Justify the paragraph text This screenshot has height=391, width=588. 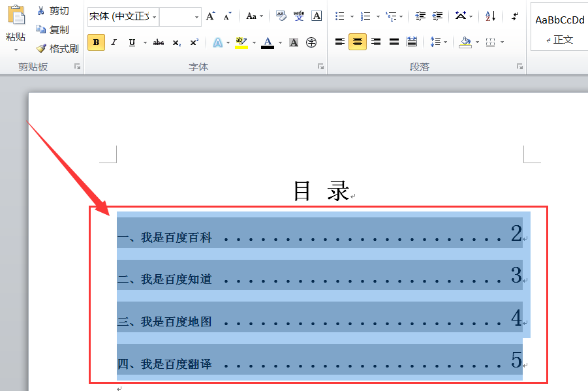click(394, 42)
